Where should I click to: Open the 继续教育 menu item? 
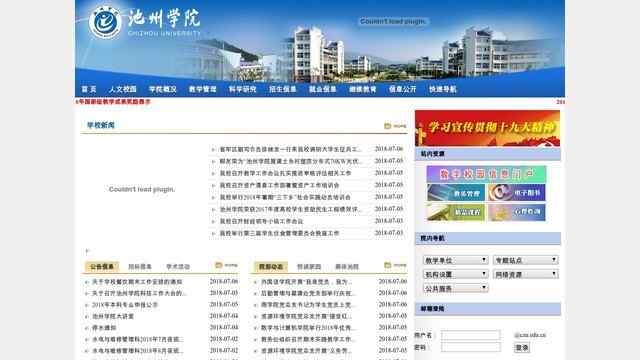click(x=362, y=89)
